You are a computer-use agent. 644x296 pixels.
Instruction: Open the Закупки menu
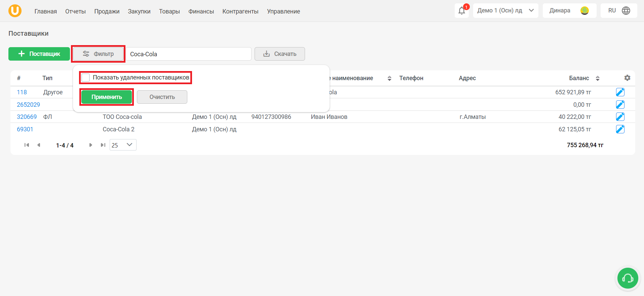click(139, 11)
